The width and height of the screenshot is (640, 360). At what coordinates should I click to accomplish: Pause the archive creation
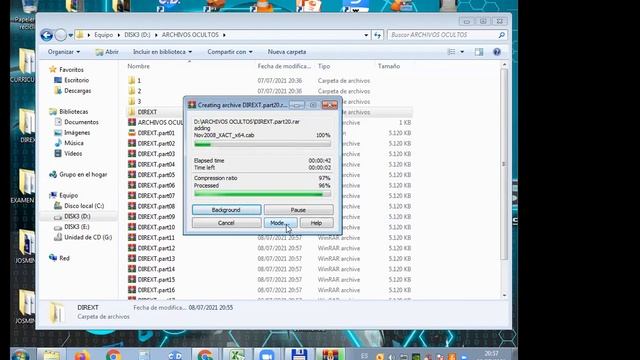298,210
